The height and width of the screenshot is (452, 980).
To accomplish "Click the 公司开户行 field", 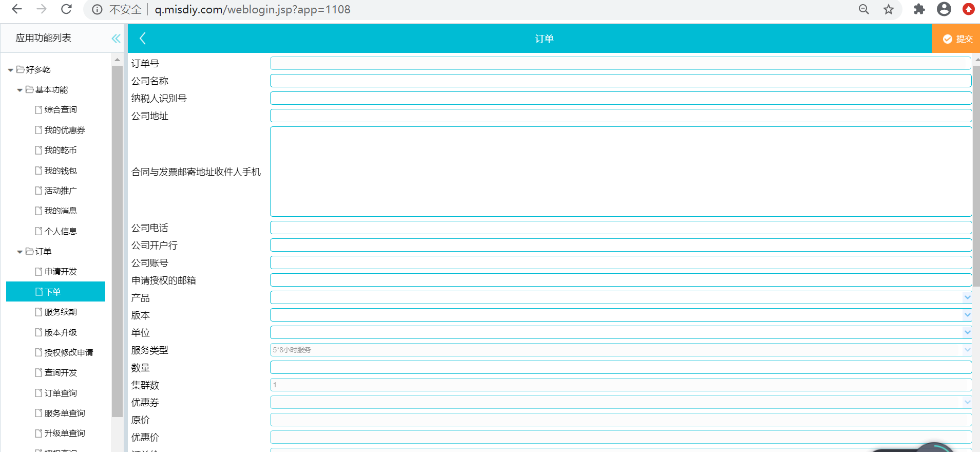I will click(621, 245).
